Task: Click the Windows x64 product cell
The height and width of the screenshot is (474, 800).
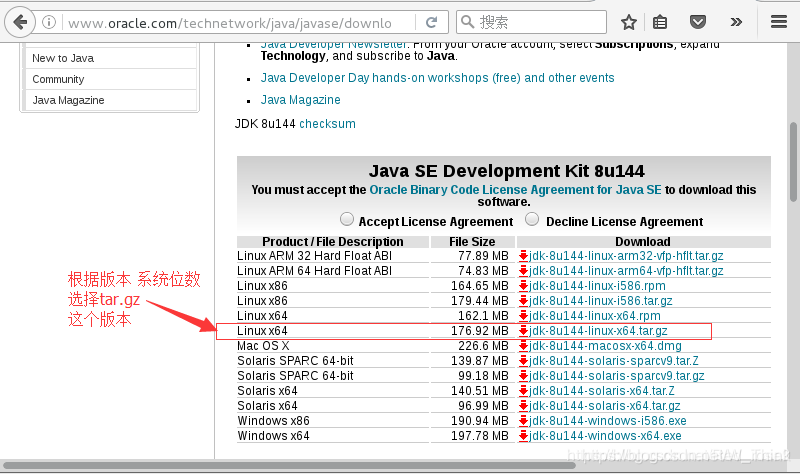Action: [333, 436]
